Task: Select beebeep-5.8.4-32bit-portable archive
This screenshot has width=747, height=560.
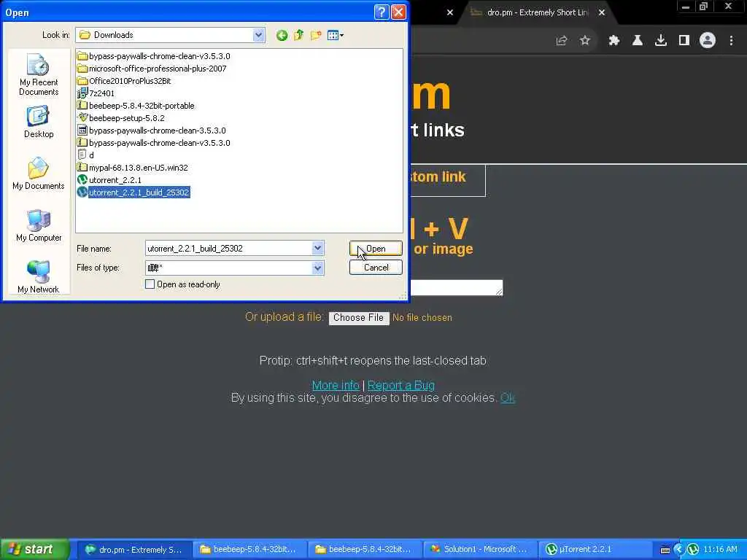Action: pos(136,106)
